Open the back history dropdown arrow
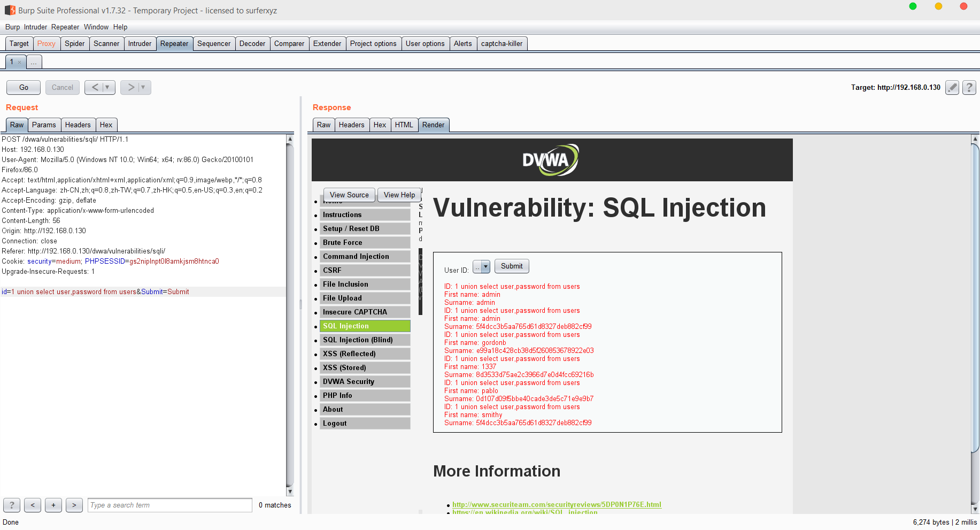Screen dimensions: 980x530 109,87
